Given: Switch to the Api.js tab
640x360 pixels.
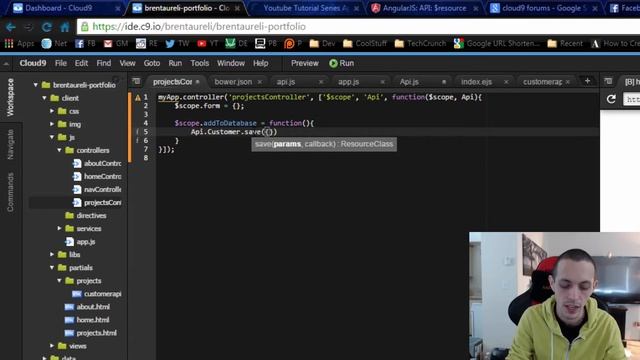Looking at the screenshot, I should click(409, 82).
